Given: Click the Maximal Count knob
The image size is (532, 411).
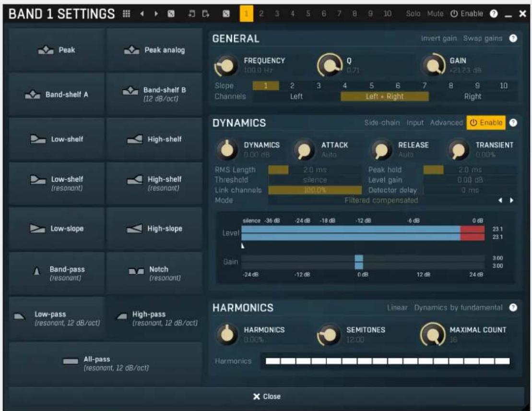Looking at the screenshot, I should click(x=433, y=335).
